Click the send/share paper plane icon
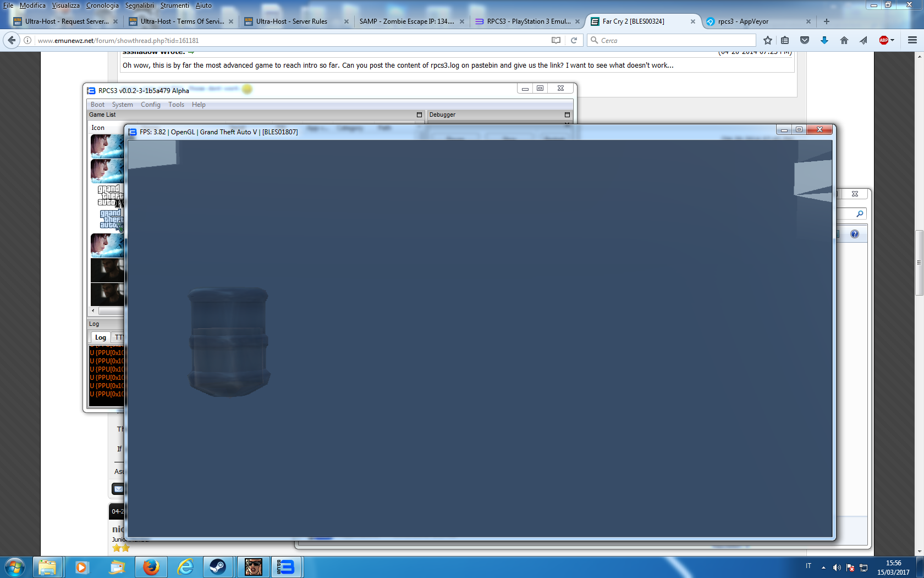Image resolution: width=924 pixels, height=578 pixels. (x=864, y=40)
